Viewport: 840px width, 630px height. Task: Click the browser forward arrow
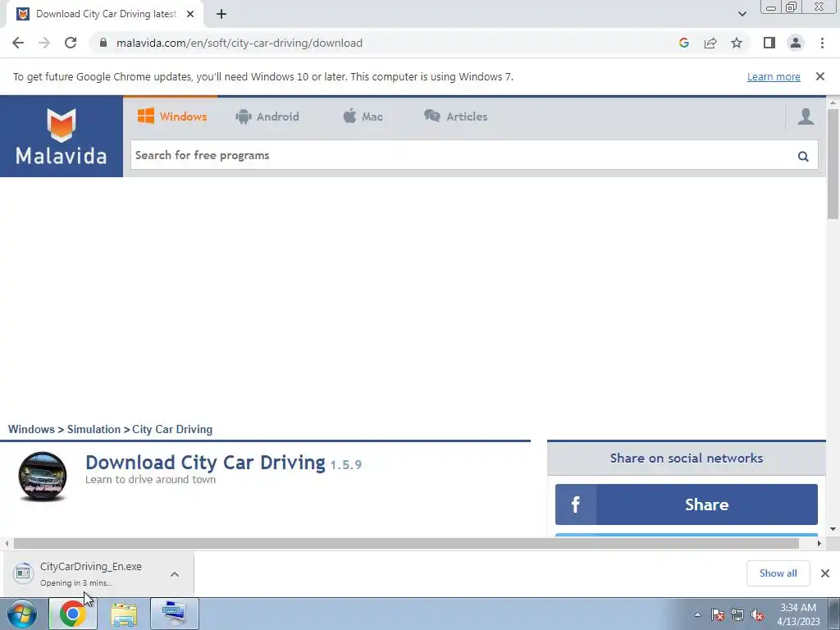click(44, 43)
